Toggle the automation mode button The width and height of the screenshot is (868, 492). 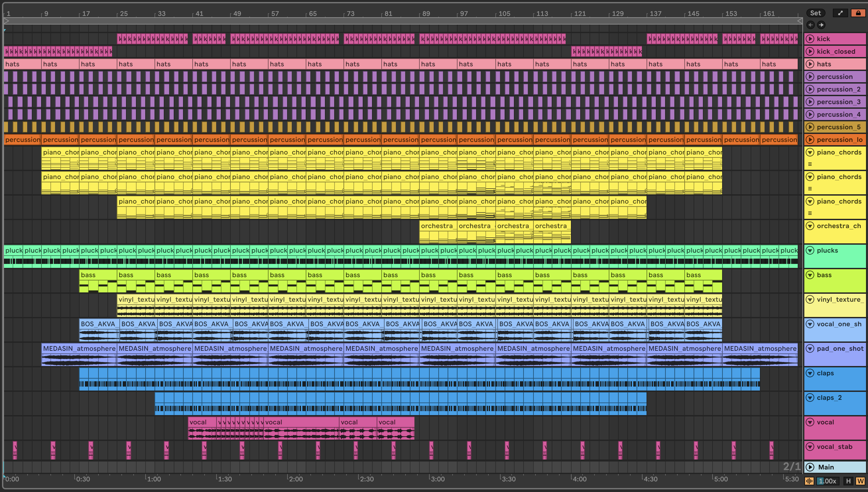[x=840, y=13]
